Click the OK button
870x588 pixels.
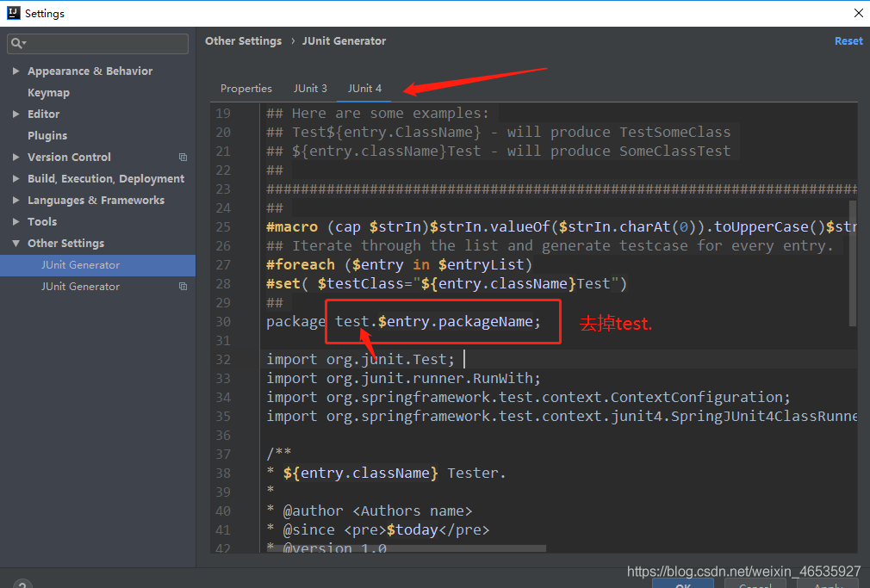tap(683, 584)
